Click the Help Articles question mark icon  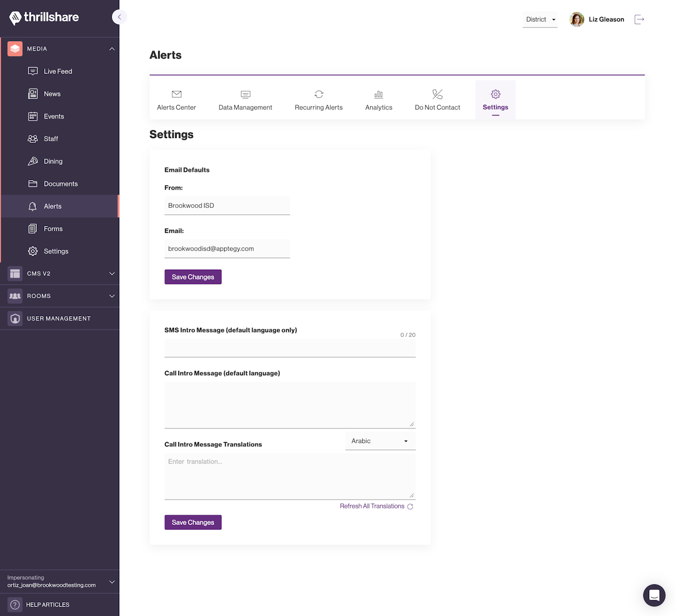tap(15, 605)
